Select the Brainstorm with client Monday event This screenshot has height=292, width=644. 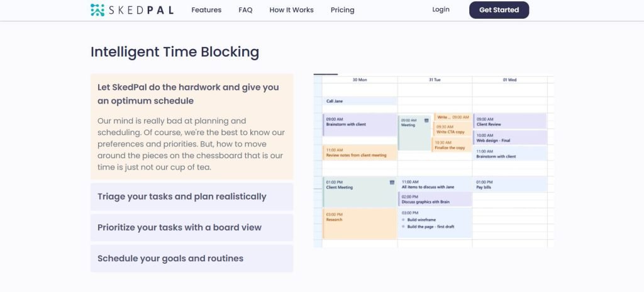[x=360, y=125]
